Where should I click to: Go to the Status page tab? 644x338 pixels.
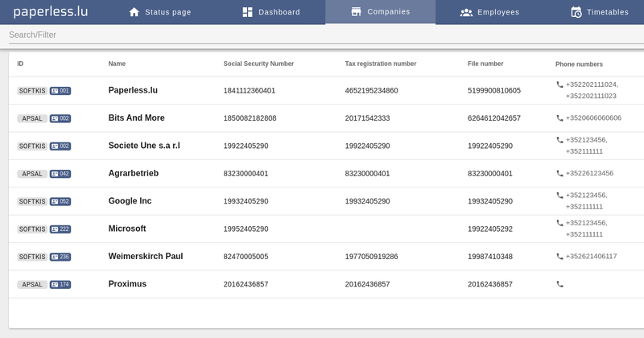[159, 12]
